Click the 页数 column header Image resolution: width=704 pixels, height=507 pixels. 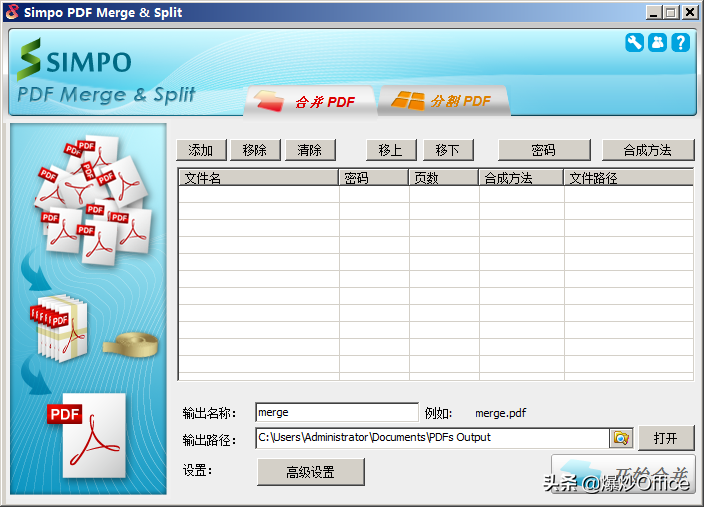click(x=444, y=178)
